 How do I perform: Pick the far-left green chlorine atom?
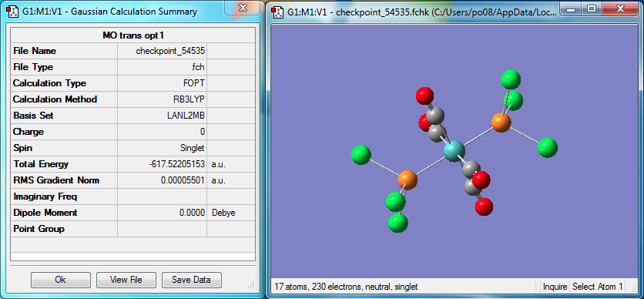tap(361, 155)
